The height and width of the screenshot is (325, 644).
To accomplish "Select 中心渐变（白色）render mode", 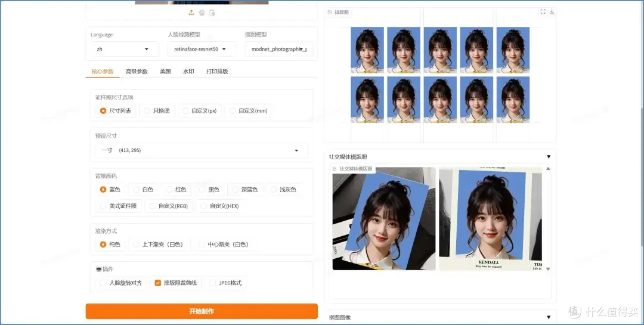I will [x=225, y=244].
